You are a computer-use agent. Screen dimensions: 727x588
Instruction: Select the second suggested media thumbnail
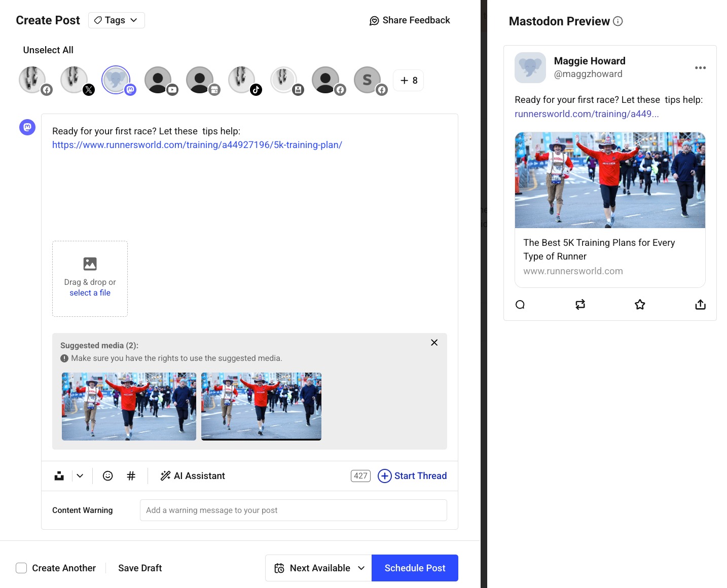261,407
